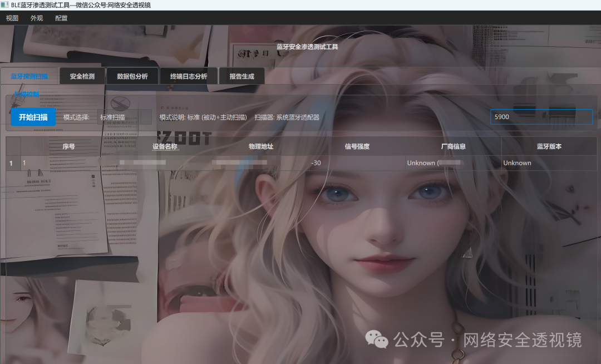
Task: Click the 厂商信息 column header
Action: pos(454,146)
